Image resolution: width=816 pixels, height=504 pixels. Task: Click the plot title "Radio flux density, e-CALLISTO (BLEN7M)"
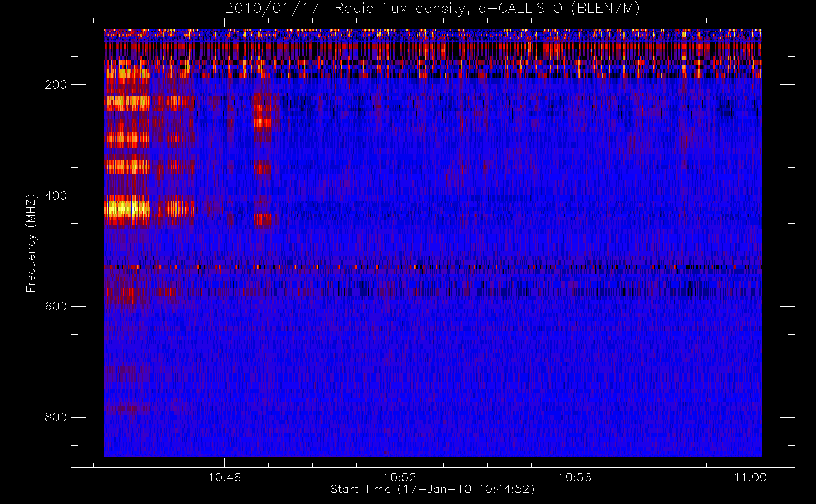tap(487, 9)
